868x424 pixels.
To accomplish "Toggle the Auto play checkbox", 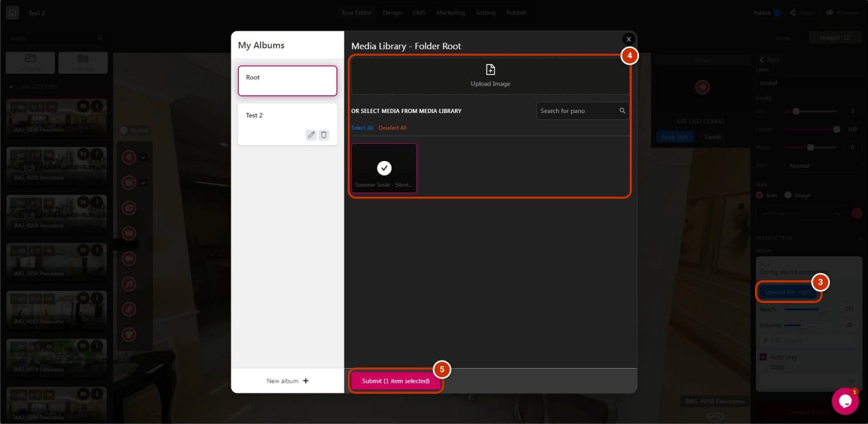I will pyautogui.click(x=764, y=357).
